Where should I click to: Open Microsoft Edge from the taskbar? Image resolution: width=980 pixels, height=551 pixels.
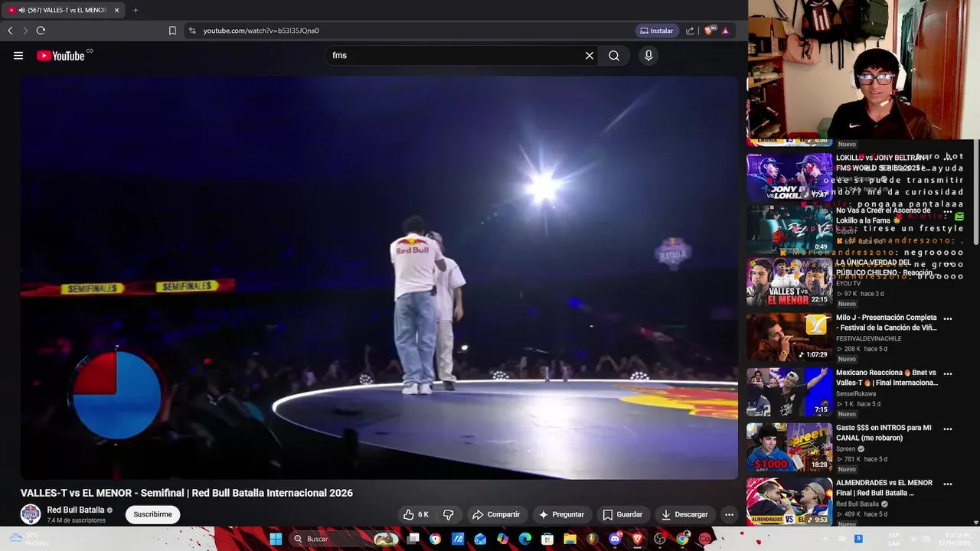[525, 539]
